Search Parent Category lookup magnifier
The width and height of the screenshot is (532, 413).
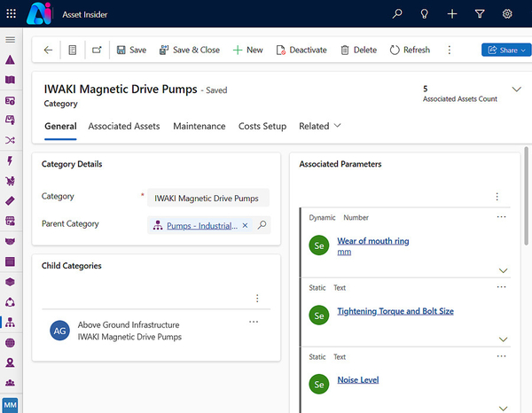pyautogui.click(x=262, y=225)
